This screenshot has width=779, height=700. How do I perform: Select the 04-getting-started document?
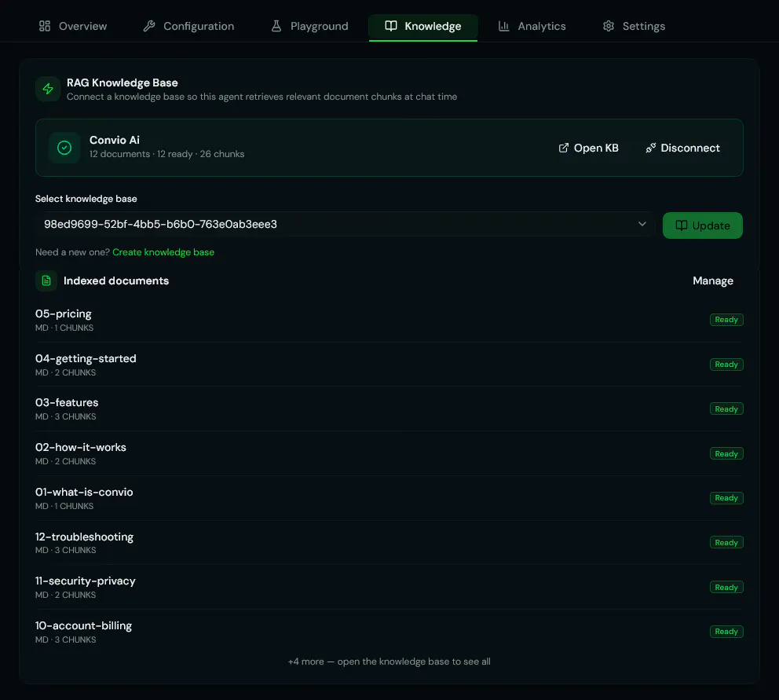coord(389,365)
